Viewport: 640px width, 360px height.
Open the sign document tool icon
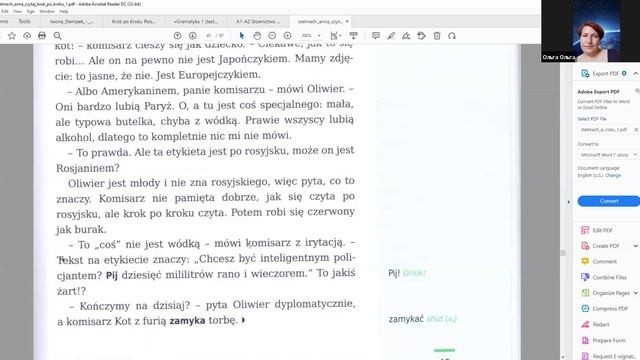[406, 36]
